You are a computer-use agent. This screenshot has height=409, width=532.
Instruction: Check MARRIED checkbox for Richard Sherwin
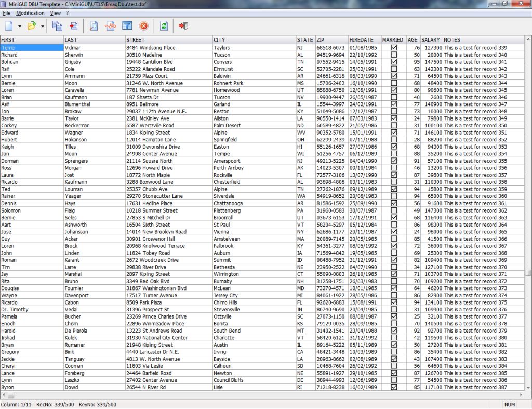coord(394,55)
